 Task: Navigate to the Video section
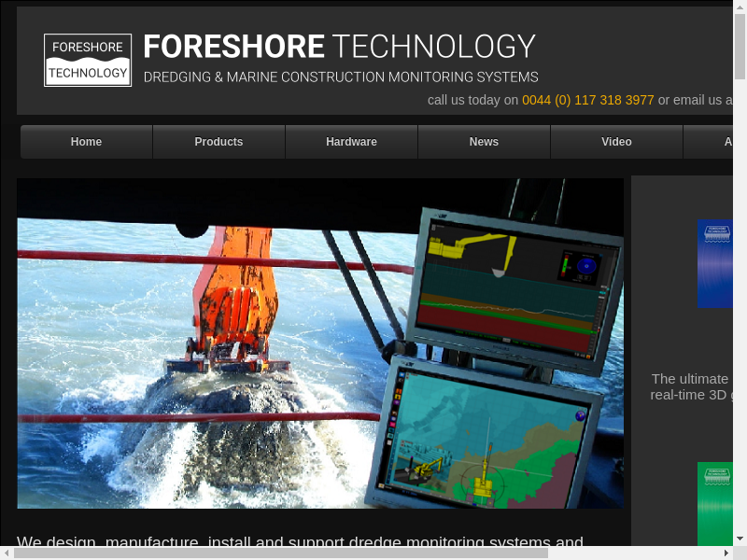point(616,142)
